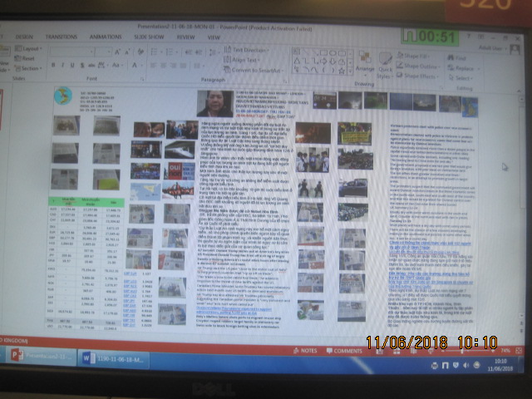
Task: Open the columns options icon
Action: (x=198, y=66)
